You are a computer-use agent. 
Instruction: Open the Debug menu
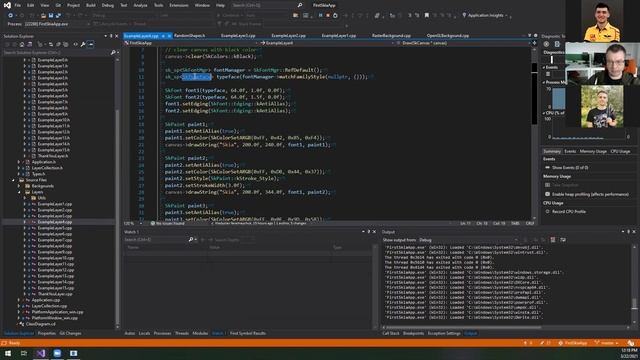[x=108, y=5]
